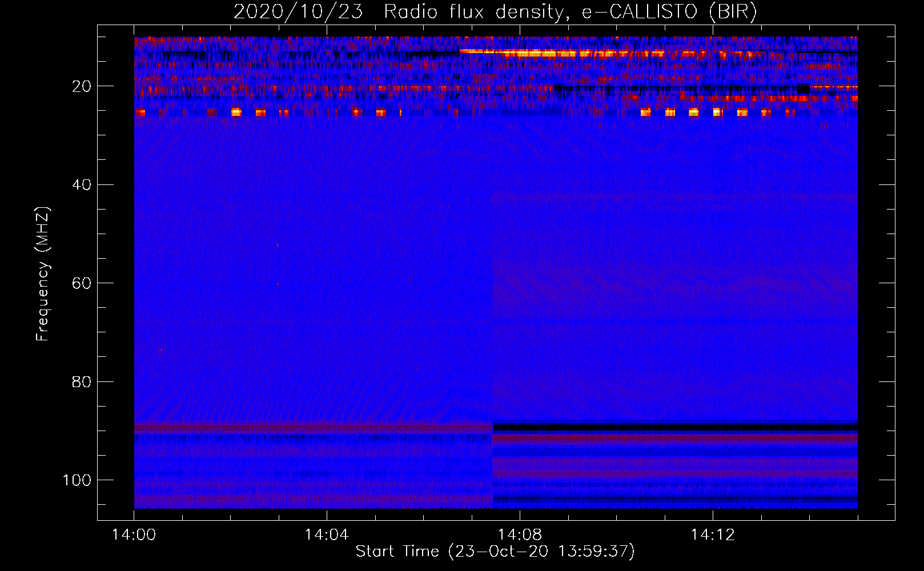Click the 14:04 time tick label
The image size is (924, 571).
pyautogui.click(x=327, y=535)
